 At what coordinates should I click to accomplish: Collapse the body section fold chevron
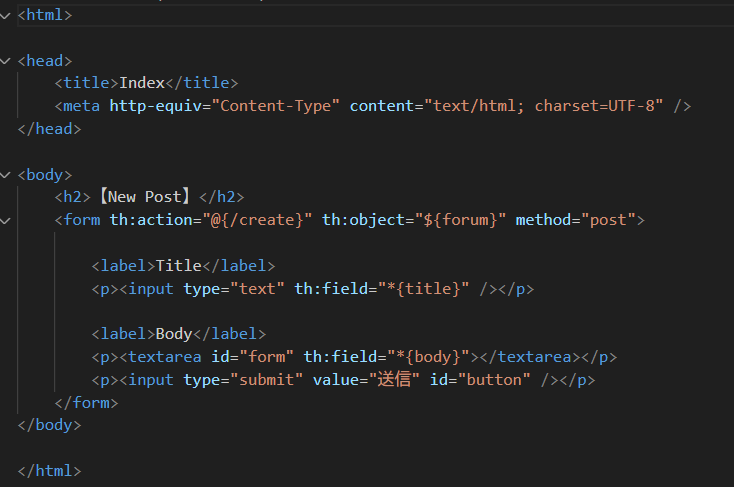pyautogui.click(x=7, y=175)
